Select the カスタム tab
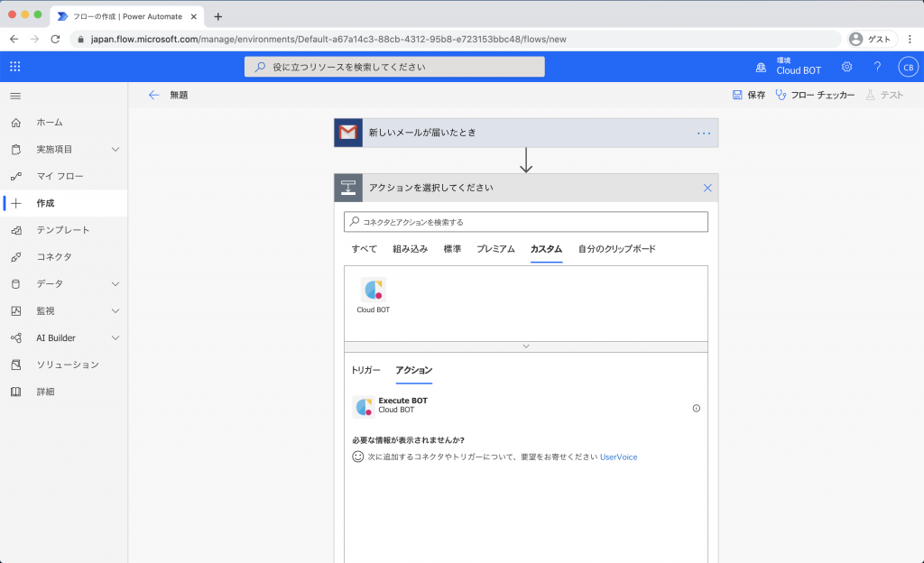Viewport: 924px width, 563px height. [x=546, y=249]
